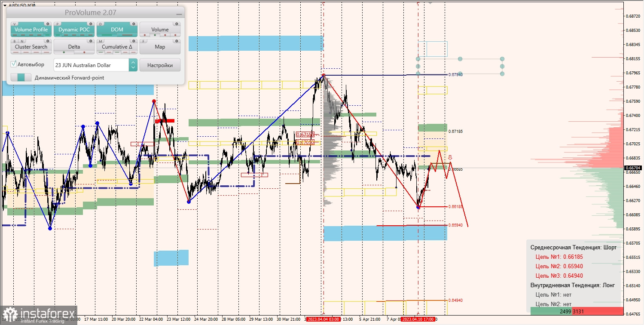Click the F hotkey badge on Map
The width and height of the screenshot is (644, 325).
144,41
